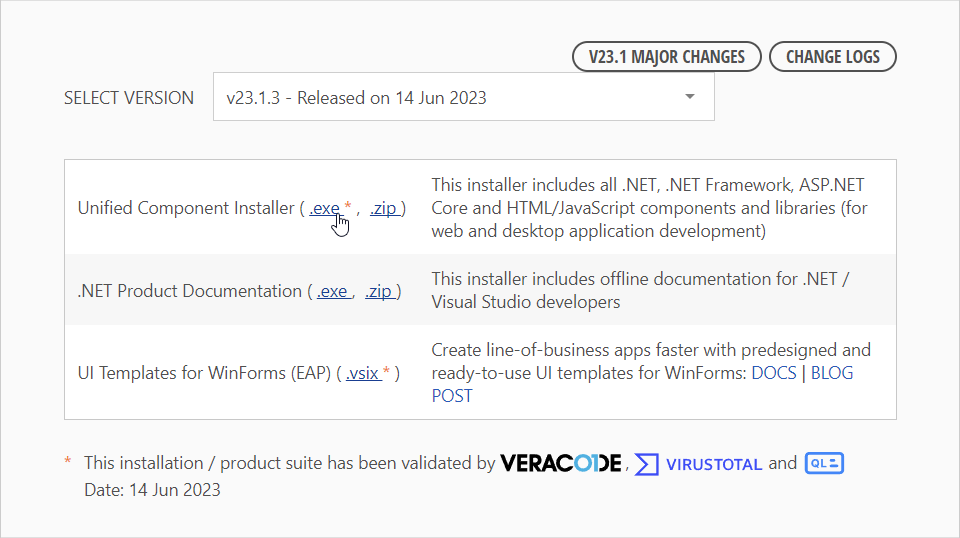The width and height of the screenshot is (960, 538).
Task: Click the 'SELECT VERSION' label
Action: (129, 98)
